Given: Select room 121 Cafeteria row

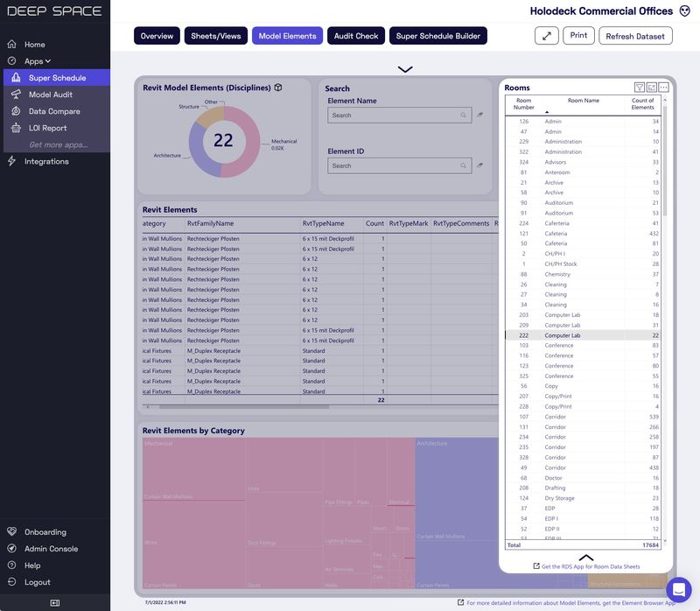Looking at the screenshot, I should coord(583,234).
